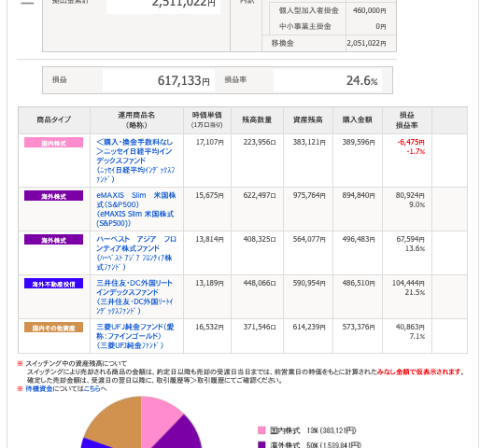480x448 pixels.
Task: Click the 17,107円 unit price cell
Action: coord(210,142)
